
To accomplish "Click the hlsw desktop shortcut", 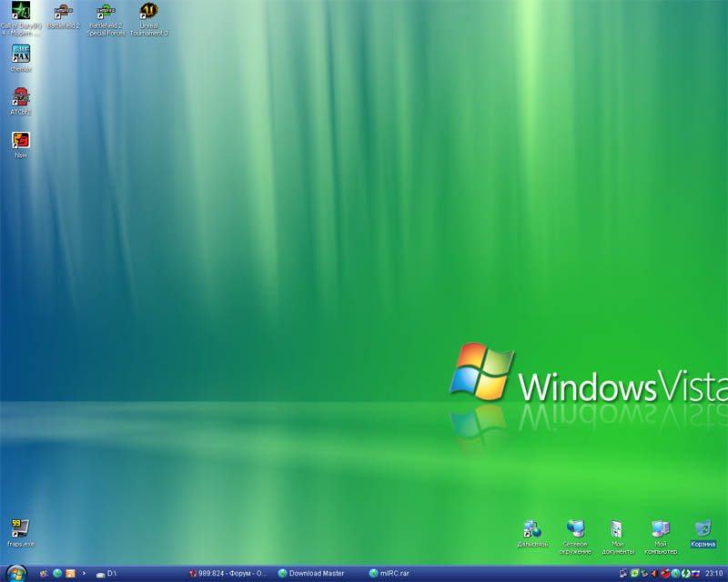I will click(21, 140).
